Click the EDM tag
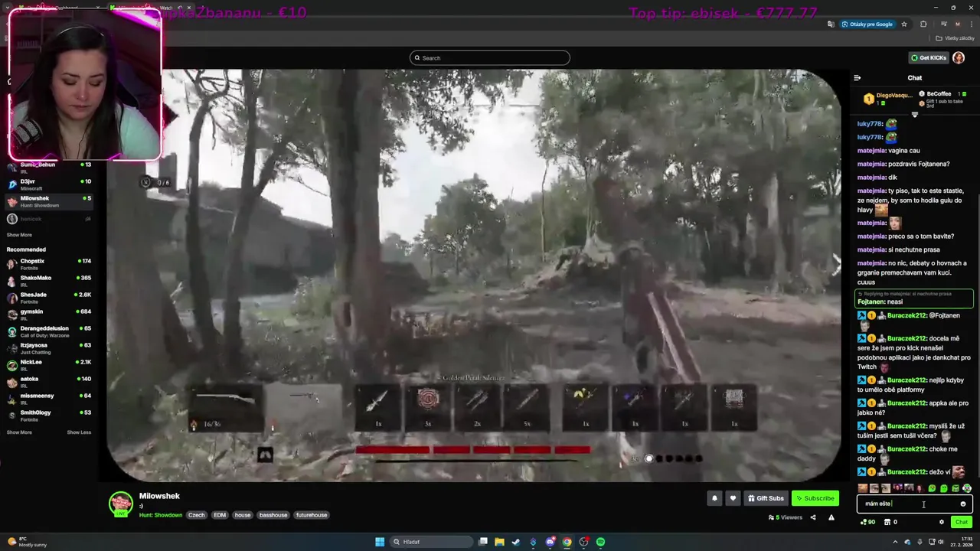980x551 pixels. click(220, 515)
